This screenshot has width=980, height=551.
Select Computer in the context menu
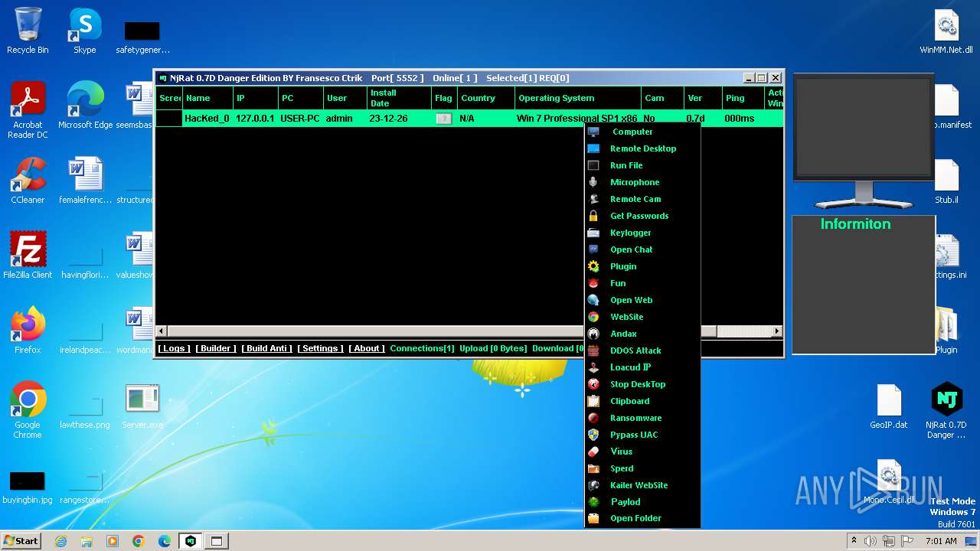click(x=642, y=132)
